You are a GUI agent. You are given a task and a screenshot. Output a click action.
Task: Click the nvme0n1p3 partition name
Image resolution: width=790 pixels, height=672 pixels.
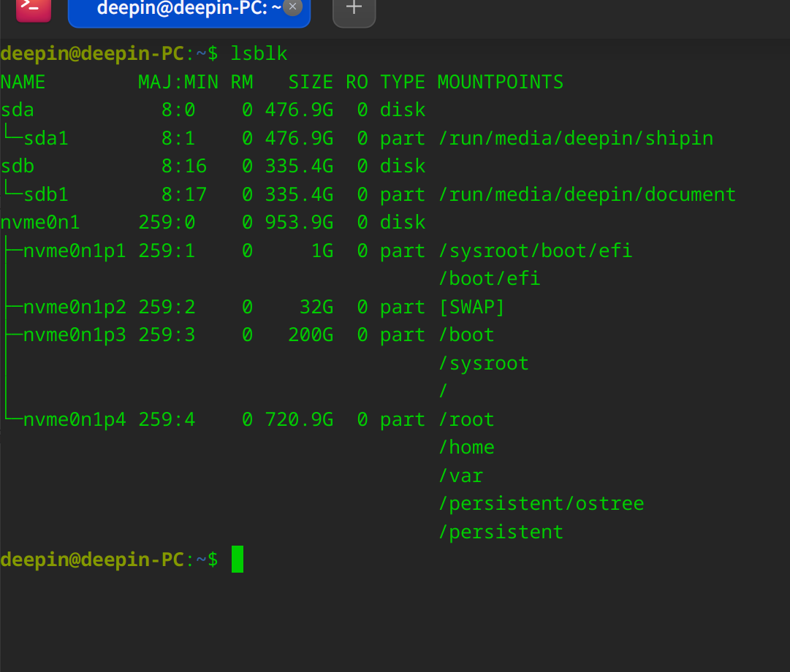click(x=75, y=335)
